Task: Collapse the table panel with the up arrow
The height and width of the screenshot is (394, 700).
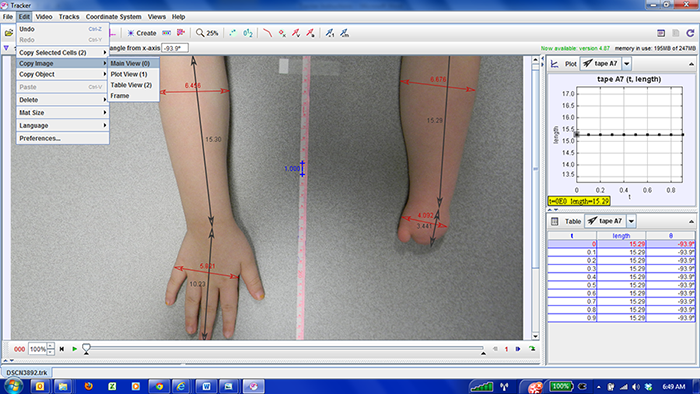Action: point(691,222)
